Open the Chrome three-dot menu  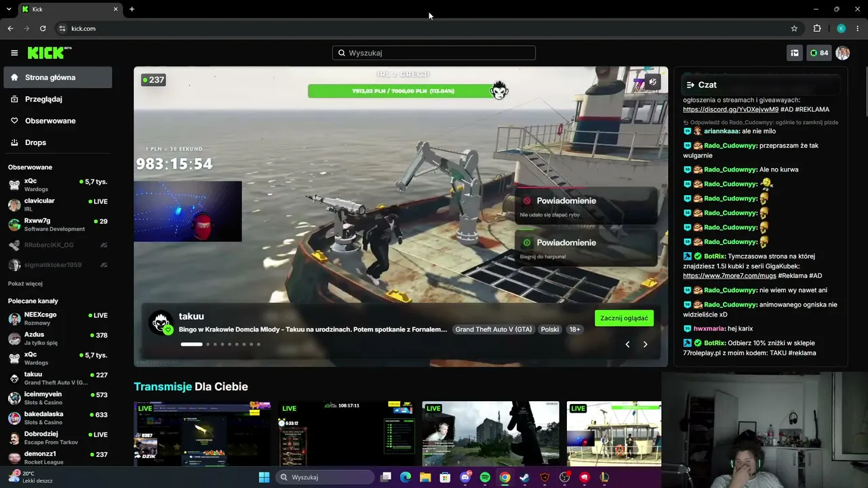[858, 28]
